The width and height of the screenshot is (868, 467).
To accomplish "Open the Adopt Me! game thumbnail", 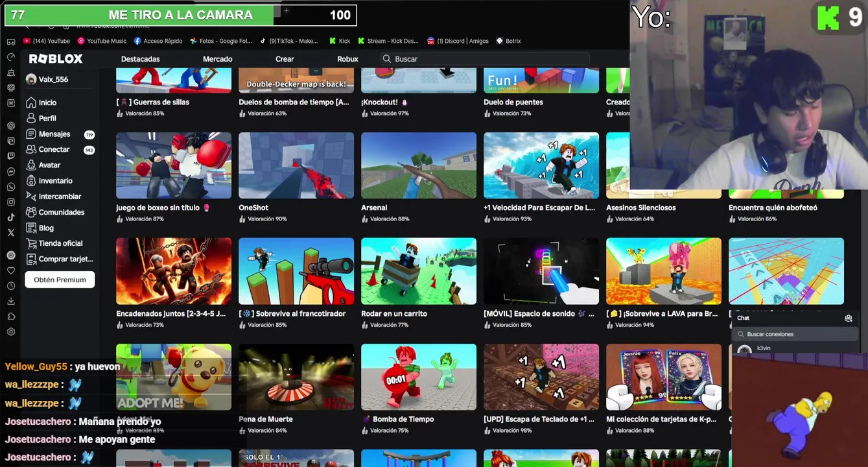I will coord(174,377).
